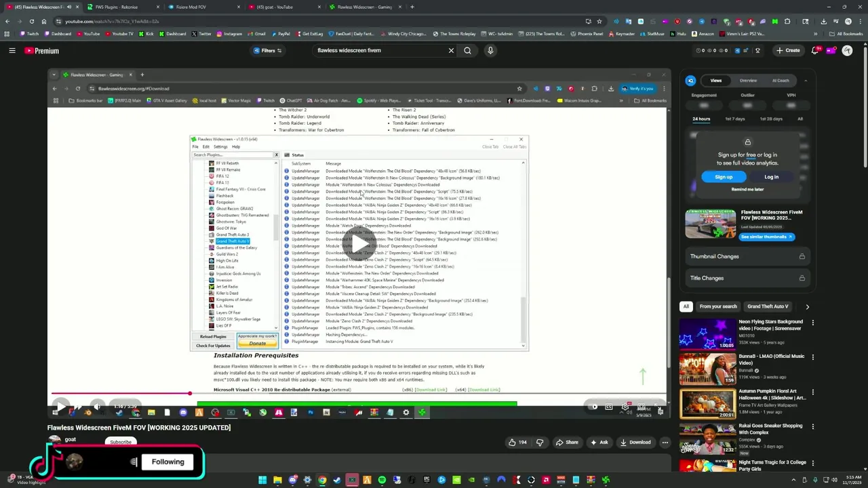This screenshot has height=488, width=868.
Task: Click the YouTube search magnifier button
Action: [x=467, y=50]
